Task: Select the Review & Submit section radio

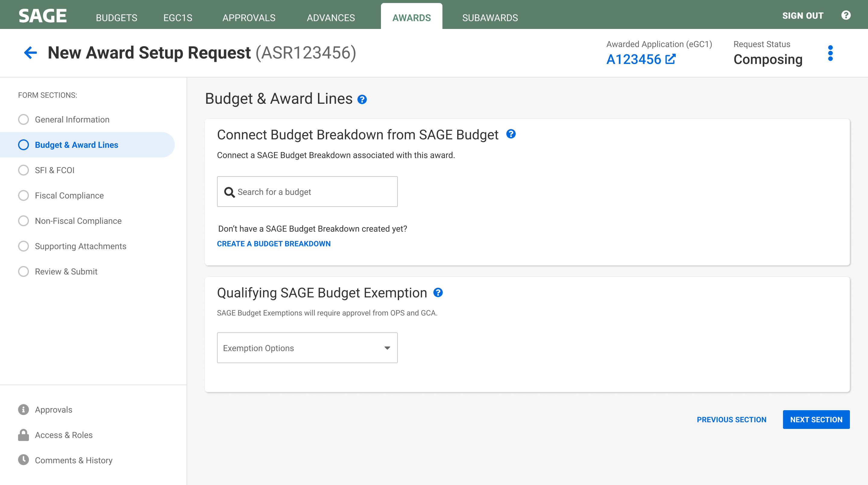Action: [24, 271]
